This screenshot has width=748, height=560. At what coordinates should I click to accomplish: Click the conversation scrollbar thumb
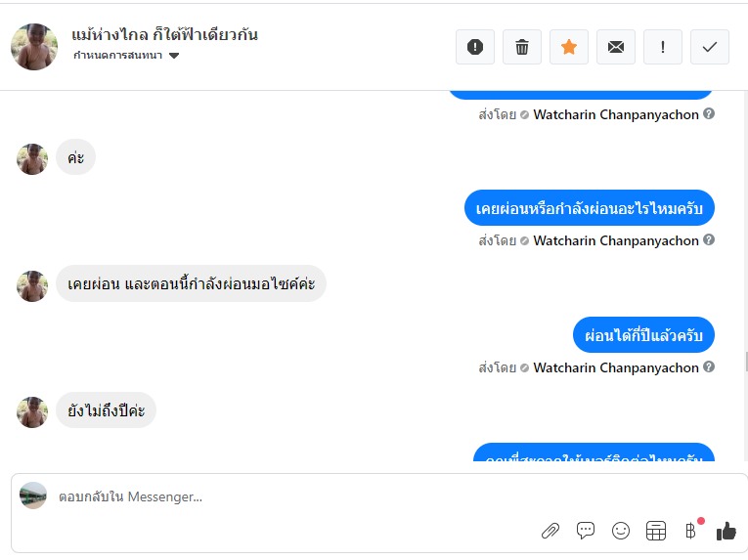pyautogui.click(x=745, y=362)
